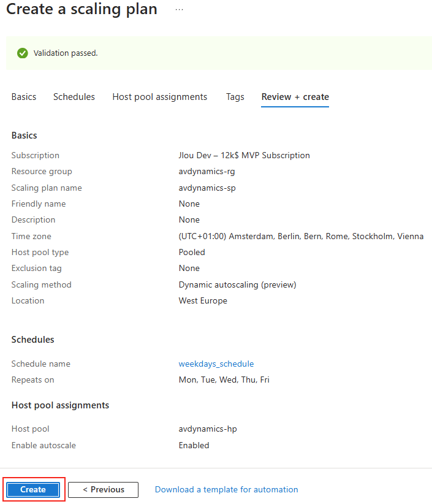Open the weekdays_schedule link
Image resolution: width=432 pixels, height=504 pixels.
pos(216,364)
